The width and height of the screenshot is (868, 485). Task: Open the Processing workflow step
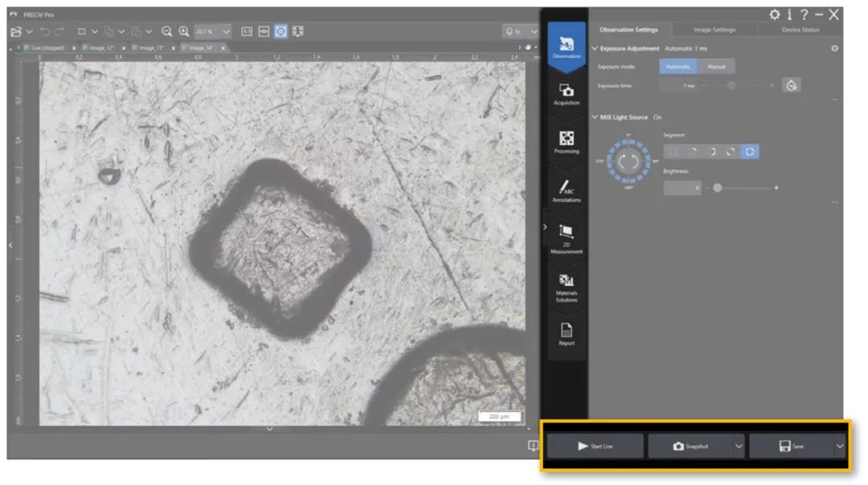point(567,142)
